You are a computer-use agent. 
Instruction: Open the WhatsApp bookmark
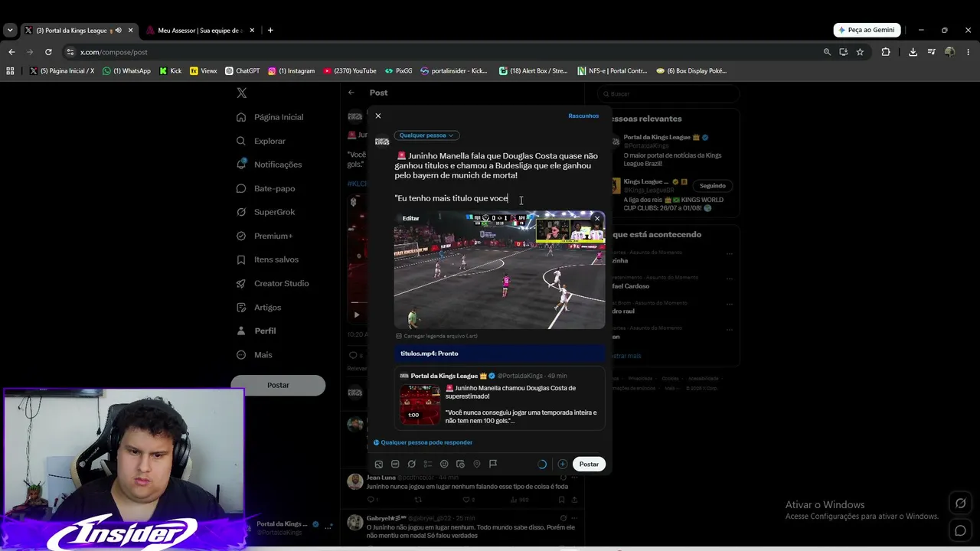[x=127, y=71]
